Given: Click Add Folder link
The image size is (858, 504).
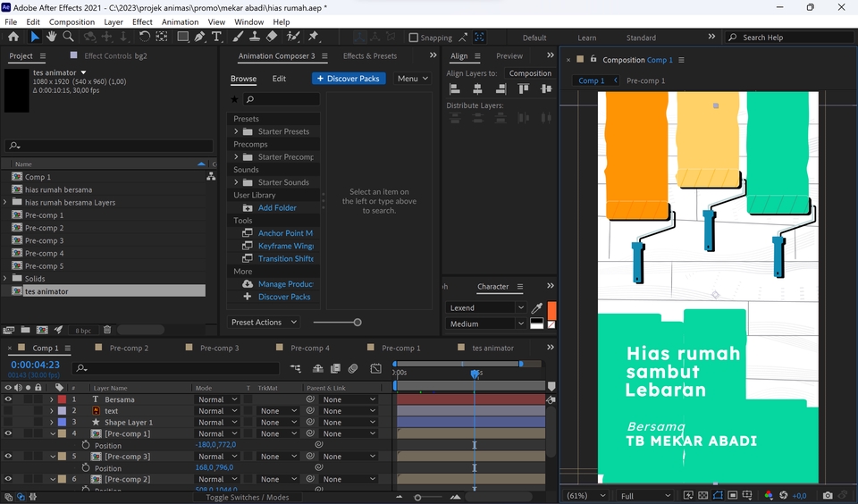Looking at the screenshot, I should point(277,207).
